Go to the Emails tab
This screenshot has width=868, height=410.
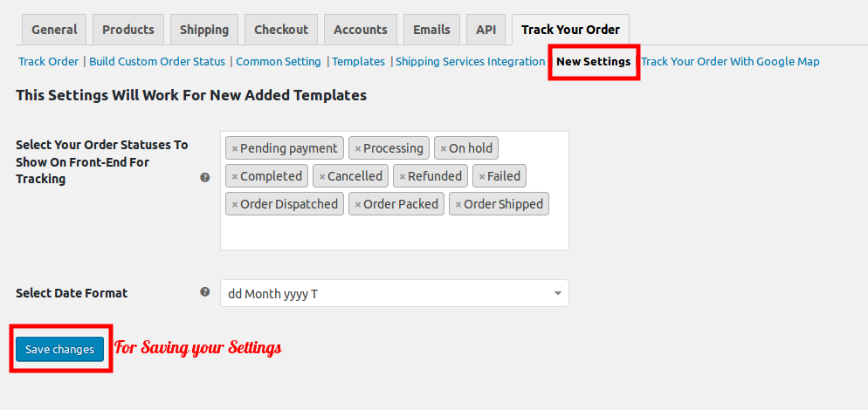click(431, 30)
